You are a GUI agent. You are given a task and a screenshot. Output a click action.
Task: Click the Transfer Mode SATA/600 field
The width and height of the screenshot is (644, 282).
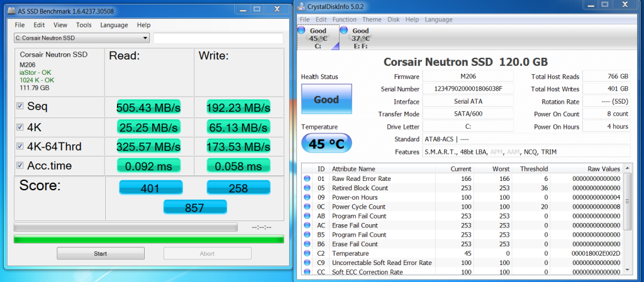coord(468,114)
